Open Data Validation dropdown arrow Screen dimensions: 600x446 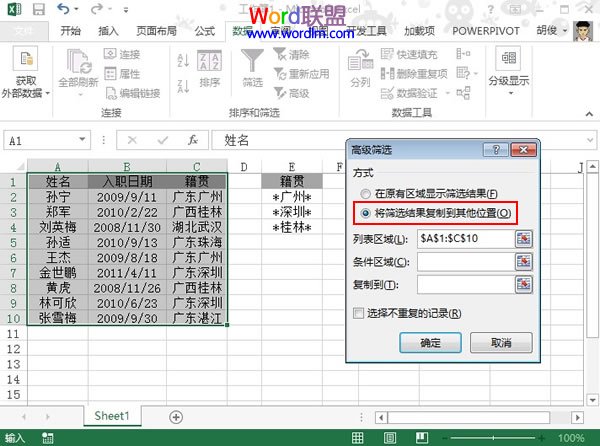click(x=447, y=93)
